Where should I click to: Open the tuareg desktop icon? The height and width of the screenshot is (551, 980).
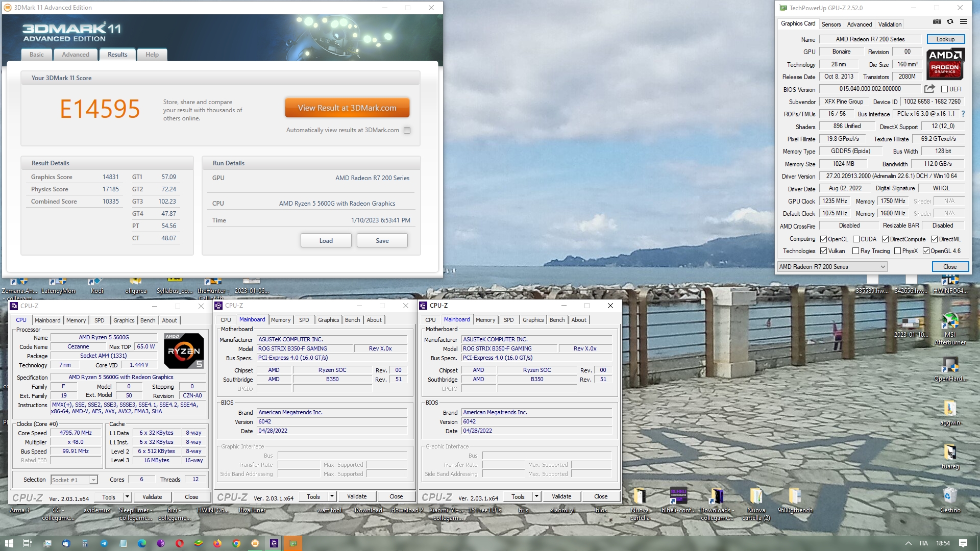point(950,457)
